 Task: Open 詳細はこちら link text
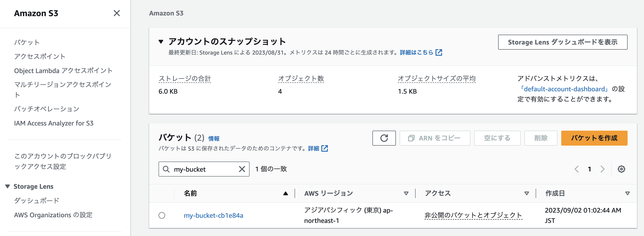tap(416, 53)
